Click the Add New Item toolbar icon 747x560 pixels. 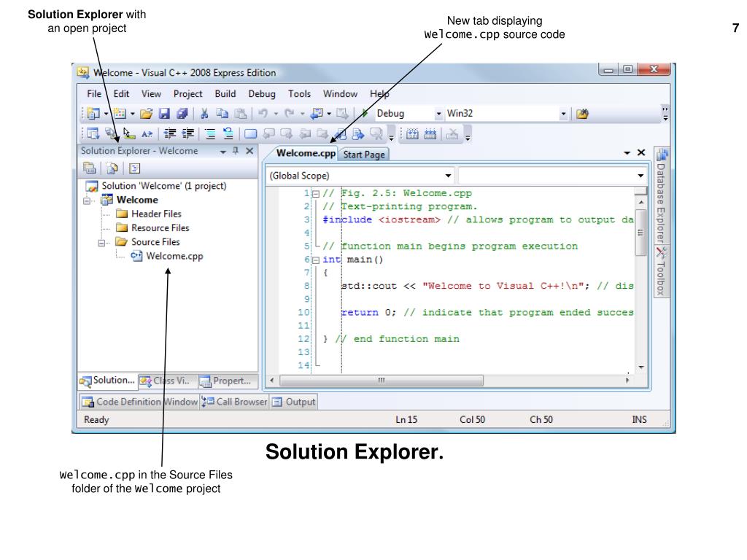point(120,114)
